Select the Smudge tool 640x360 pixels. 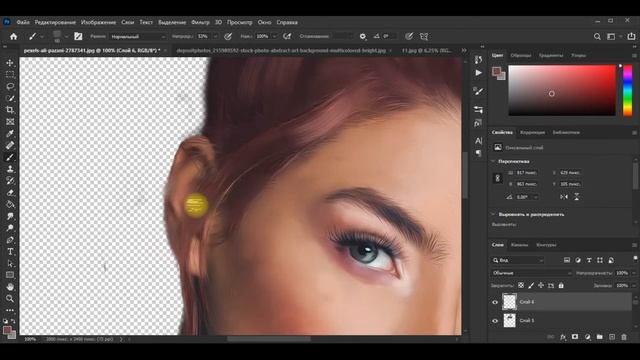(x=10, y=216)
